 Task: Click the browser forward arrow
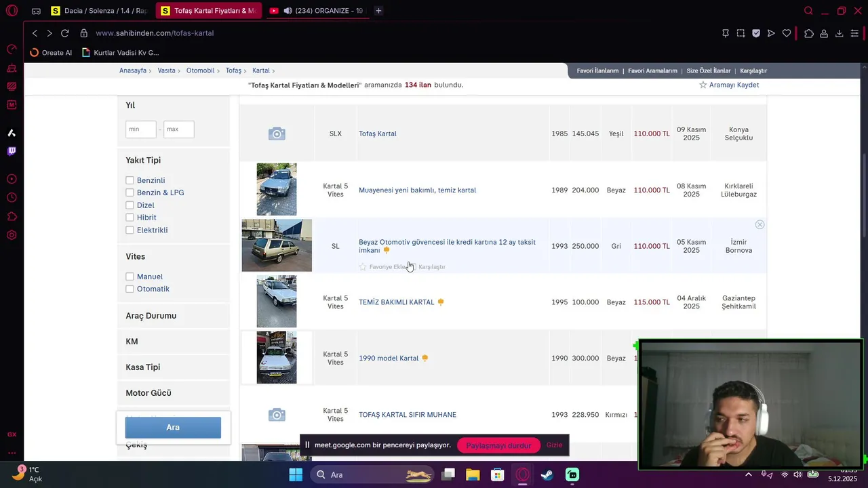50,33
